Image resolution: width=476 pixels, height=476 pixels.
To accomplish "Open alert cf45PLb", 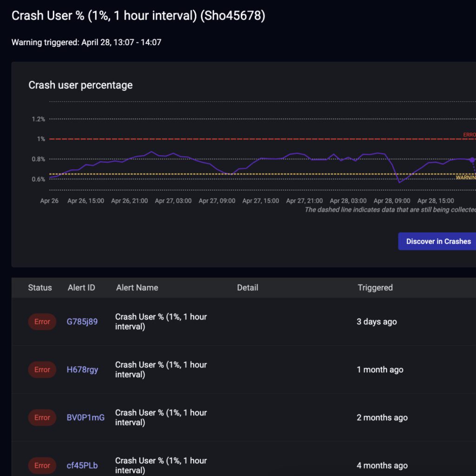I will click(x=82, y=465).
